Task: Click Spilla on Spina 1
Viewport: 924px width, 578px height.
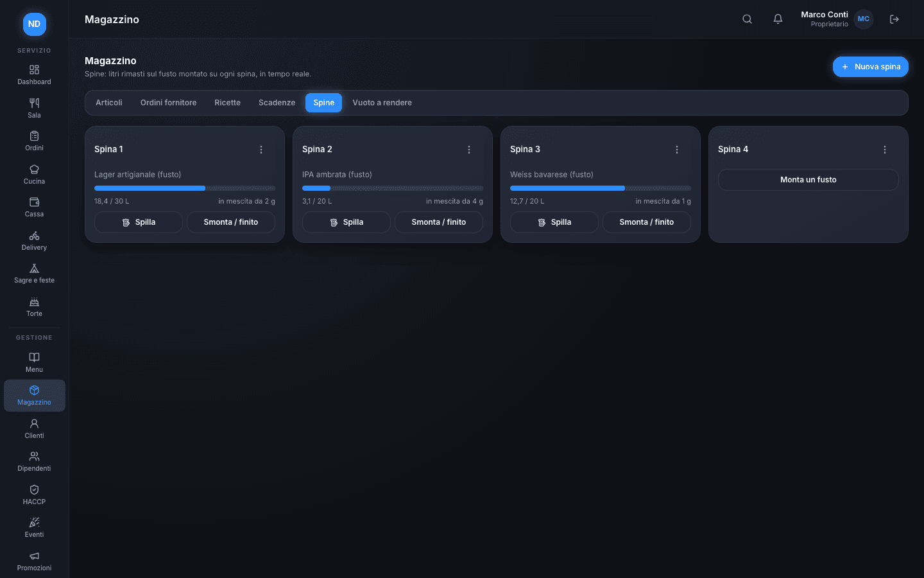Action: click(x=139, y=222)
